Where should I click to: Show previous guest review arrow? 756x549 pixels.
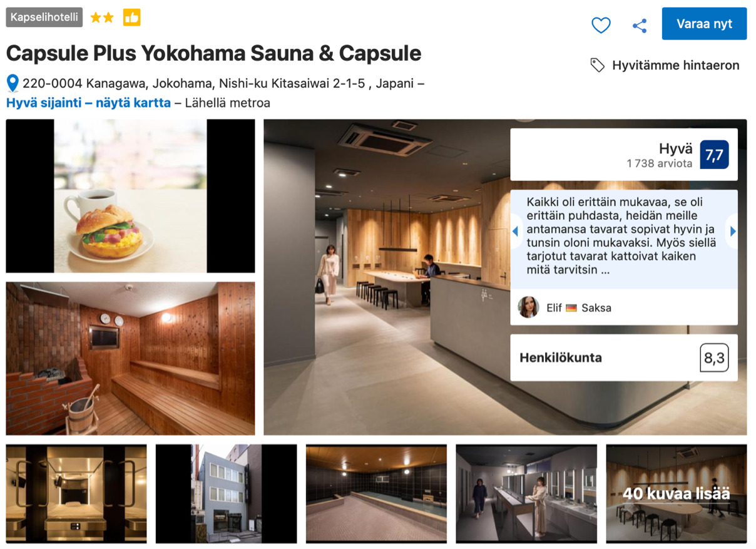(516, 231)
